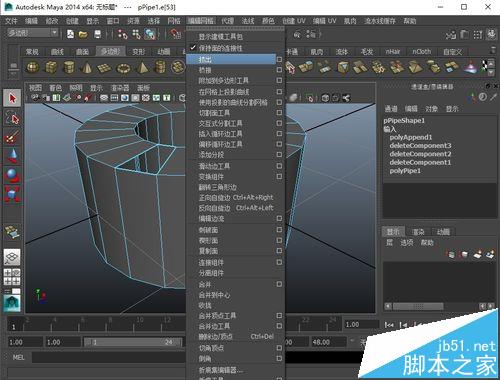Create a polygon cone from shelf

87,67
